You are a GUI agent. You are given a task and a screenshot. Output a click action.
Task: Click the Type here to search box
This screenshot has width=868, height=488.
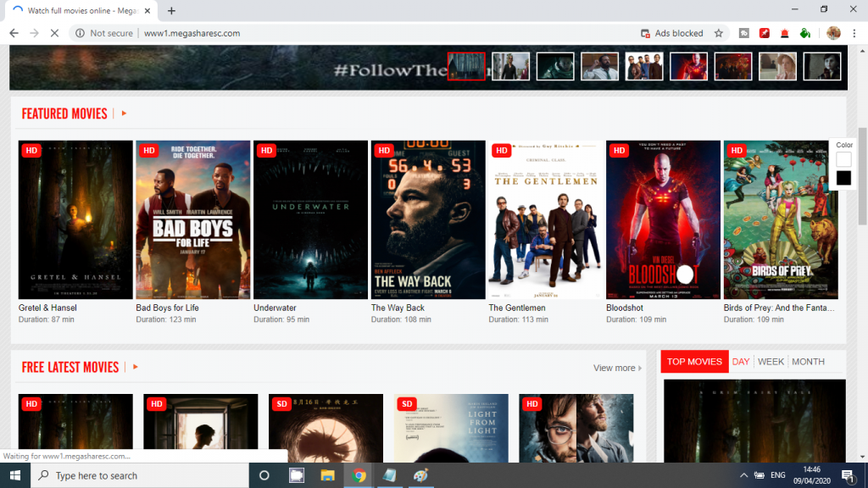pos(140,475)
